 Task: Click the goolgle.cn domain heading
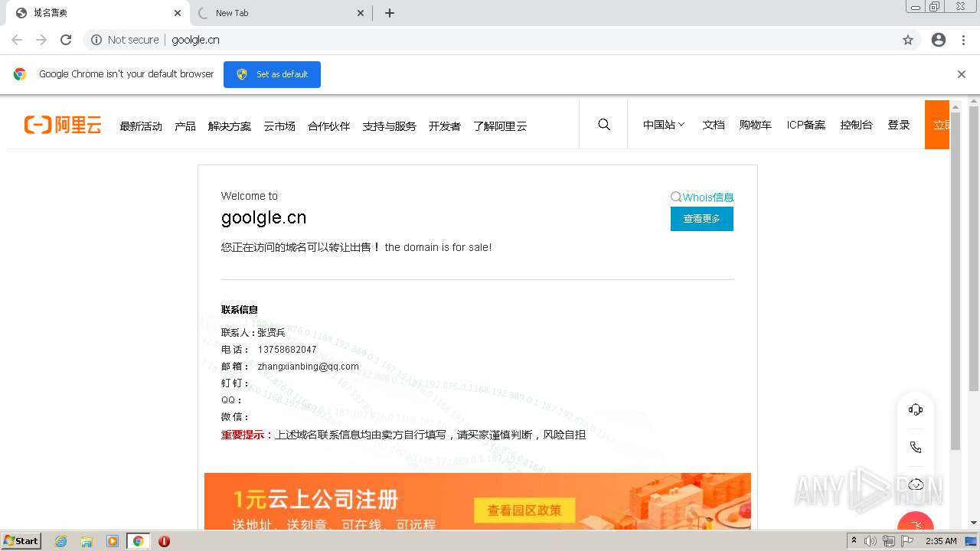[264, 218]
